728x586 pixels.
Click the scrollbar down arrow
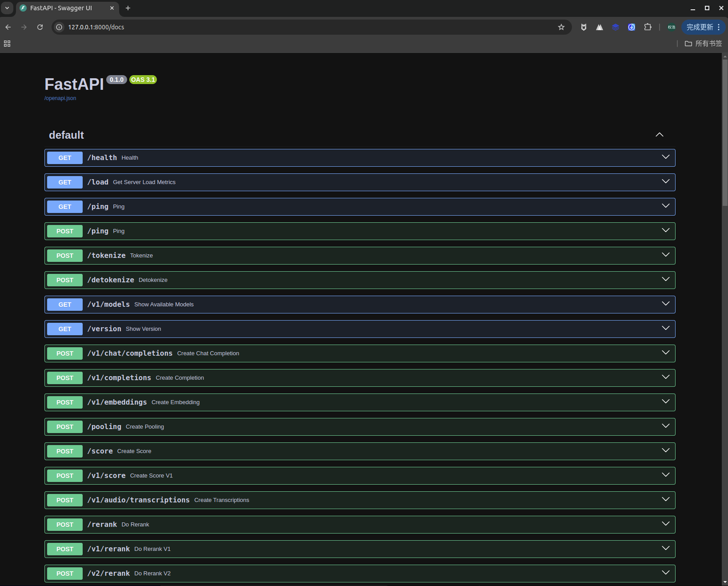click(x=725, y=582)
